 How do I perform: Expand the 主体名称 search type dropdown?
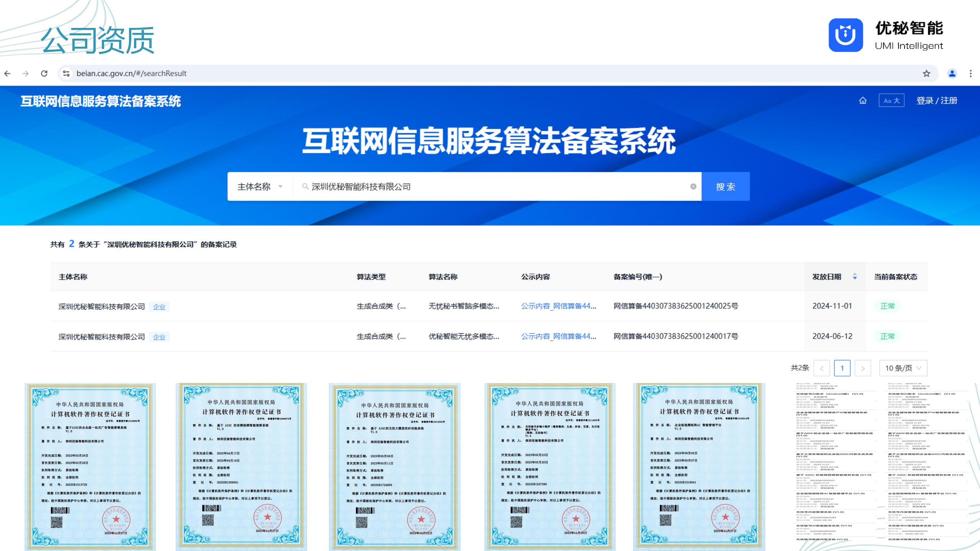click(x=260, y=186)
